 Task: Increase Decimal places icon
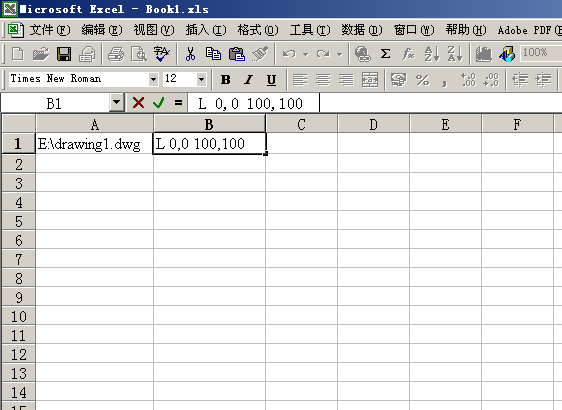(468, 80)
